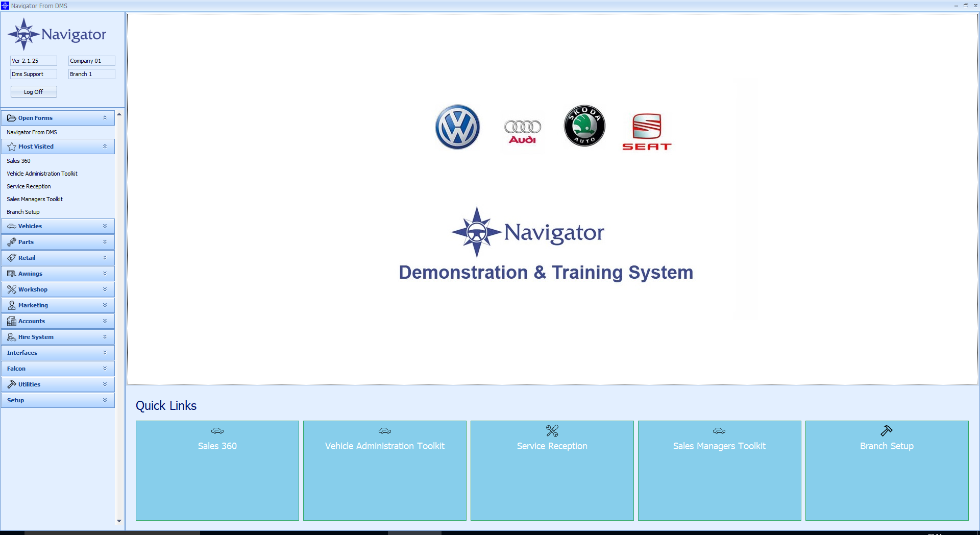Open the Marketing menu header

pos(58,305)
